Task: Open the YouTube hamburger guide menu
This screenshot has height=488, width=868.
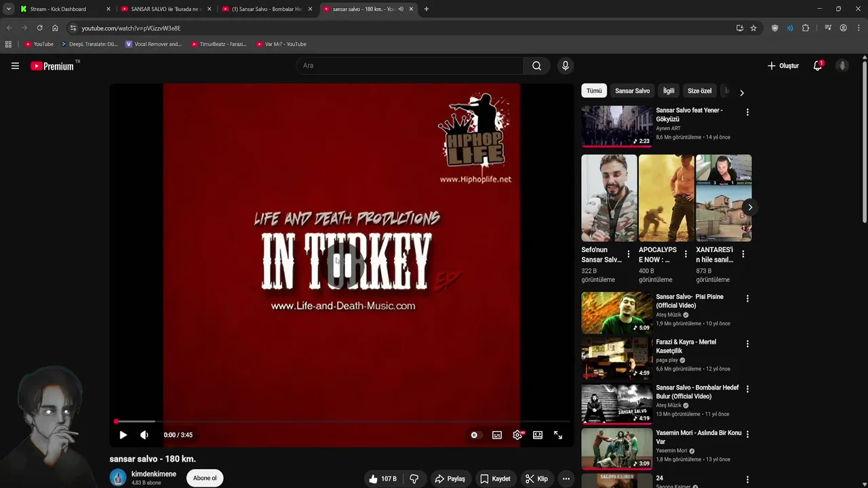Action: [x=15, y=66]
